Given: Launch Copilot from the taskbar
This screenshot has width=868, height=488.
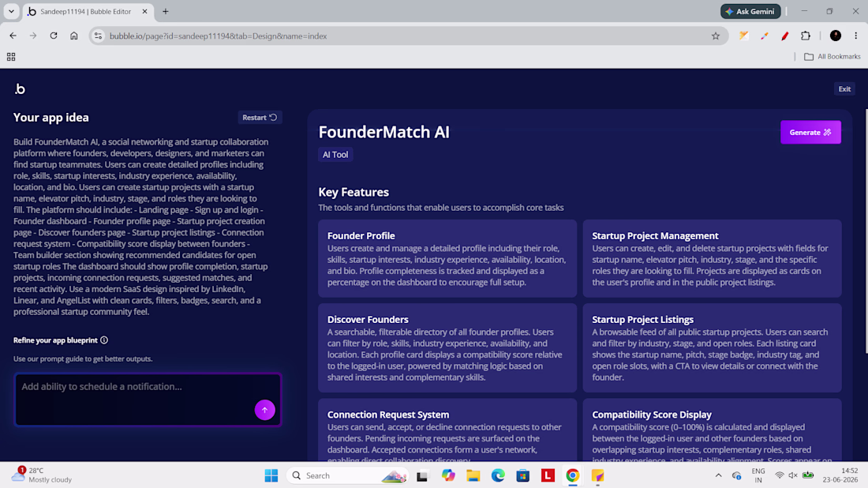Looking at the screenshot, I should [448, 475].
